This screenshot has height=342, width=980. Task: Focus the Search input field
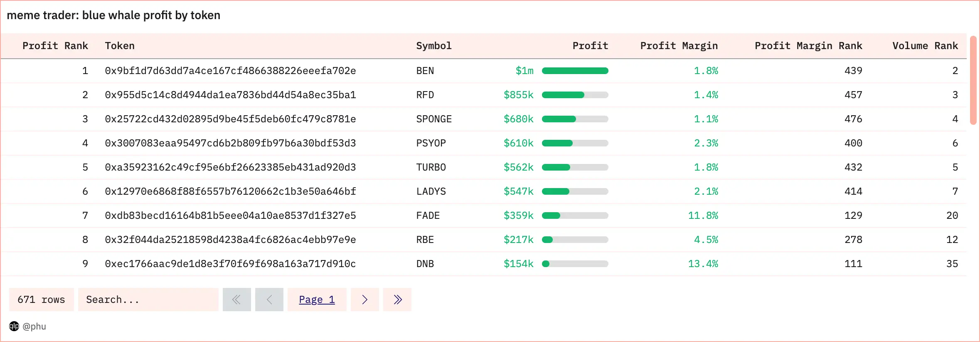pyautogui.click(x=148, y=300)
